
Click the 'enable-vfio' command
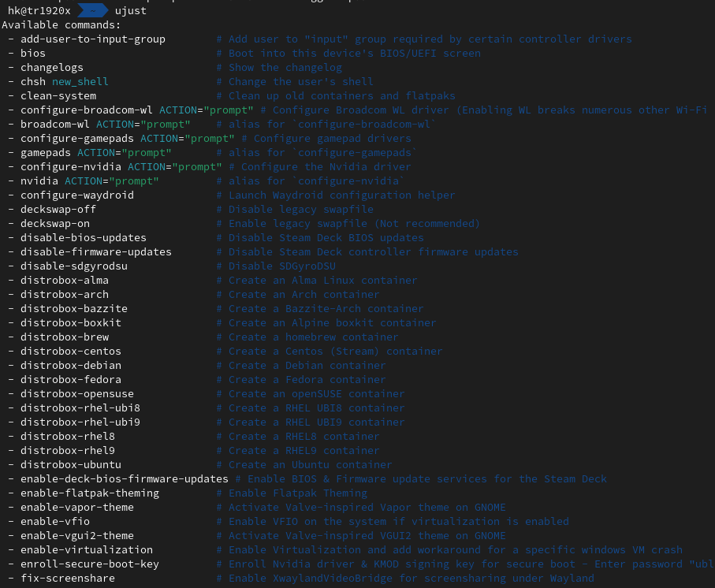pyautogui.click(x=55, y=521)
